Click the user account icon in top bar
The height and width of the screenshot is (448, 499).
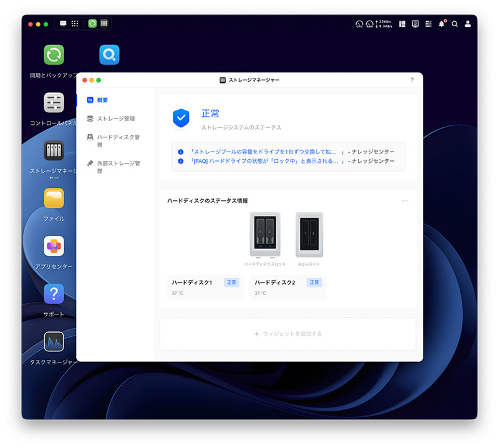(x=468, y=24)
